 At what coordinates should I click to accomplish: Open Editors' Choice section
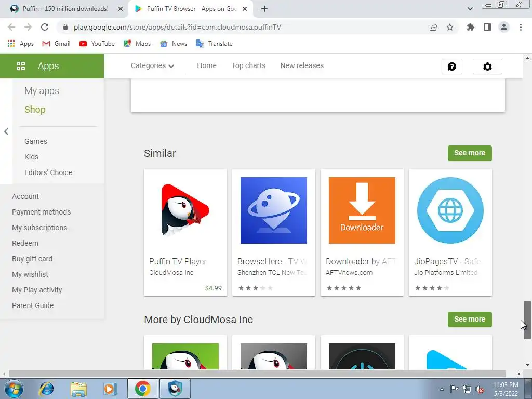pyautogui.click(x=48, y=172)
